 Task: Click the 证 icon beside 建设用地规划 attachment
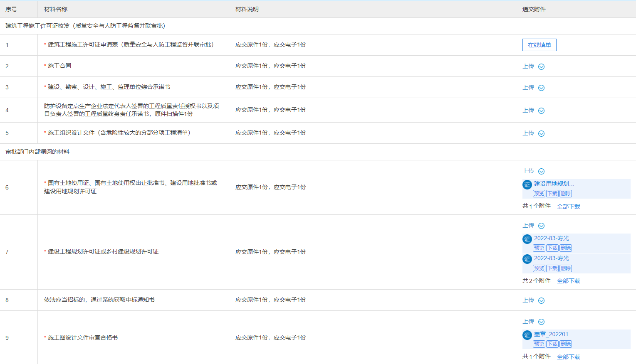coord(527,184)
